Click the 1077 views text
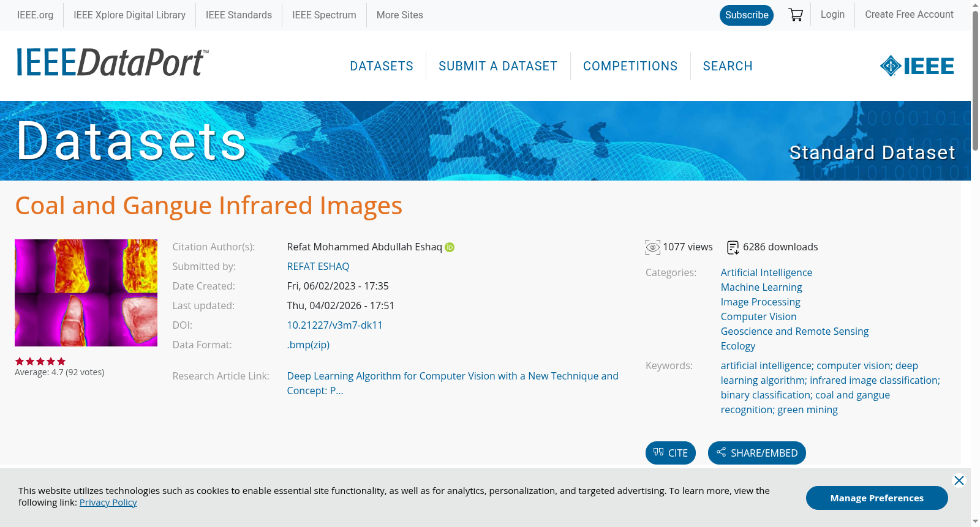 coord(688,247)
